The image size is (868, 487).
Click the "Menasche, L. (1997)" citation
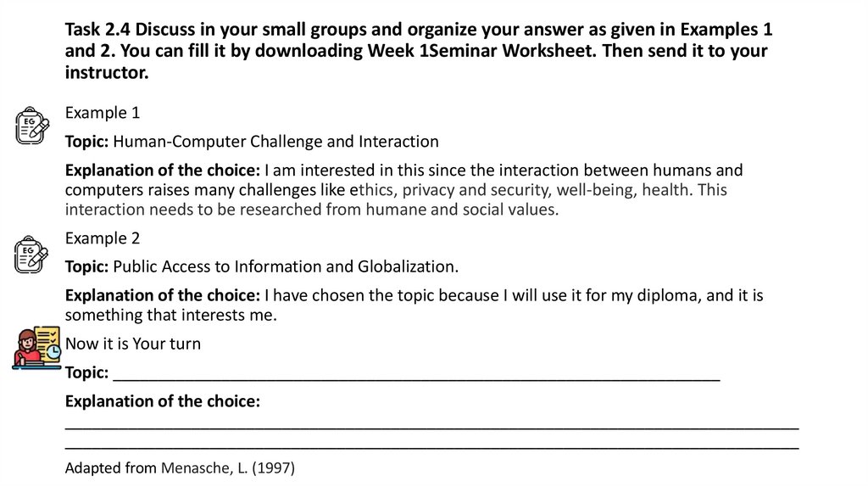coord(228,468)
